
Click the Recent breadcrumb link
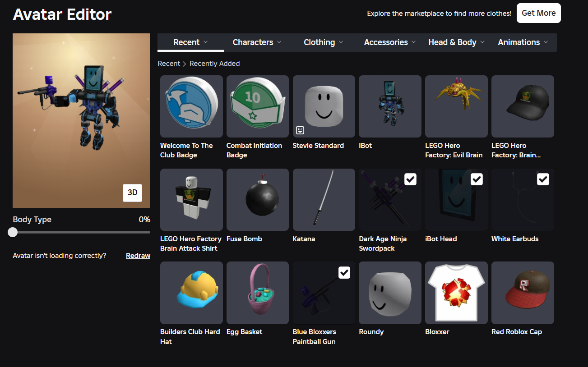pyautogui.click(x=169, y=64)
